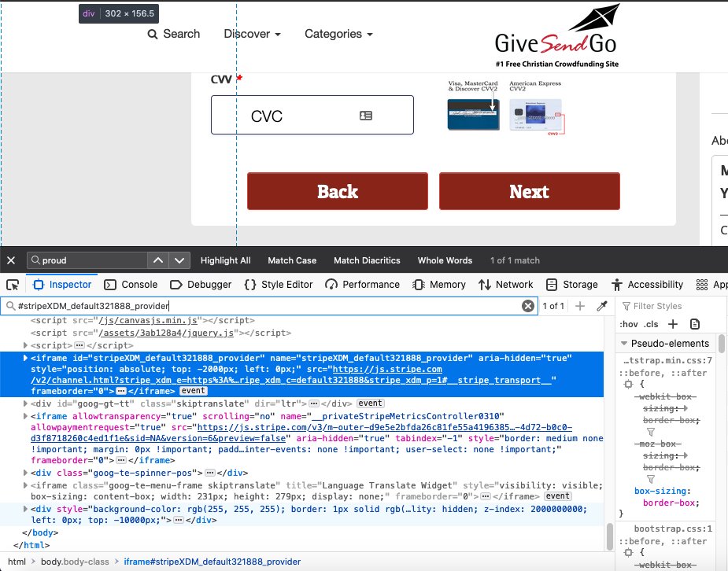
Task: Open the /js/canvasjs.min.js script link
Action: pos(148,320)
